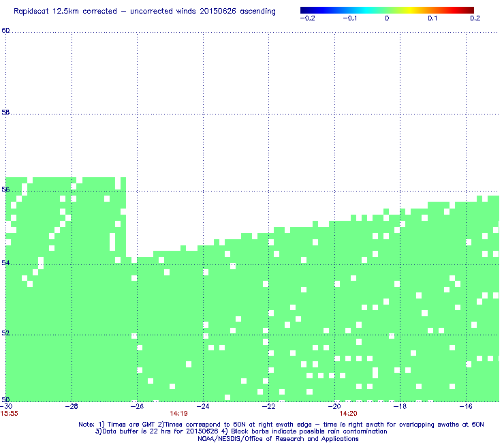Screen dimensions: 504x443
Task: Click the -28 longitude axis label
Action: (72, 406)
